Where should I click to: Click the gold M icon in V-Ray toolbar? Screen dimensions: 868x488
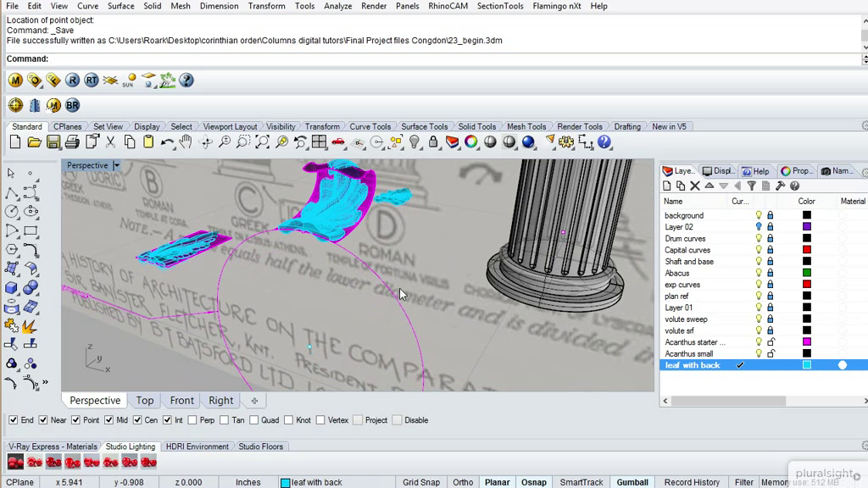(x=15, y=80)
